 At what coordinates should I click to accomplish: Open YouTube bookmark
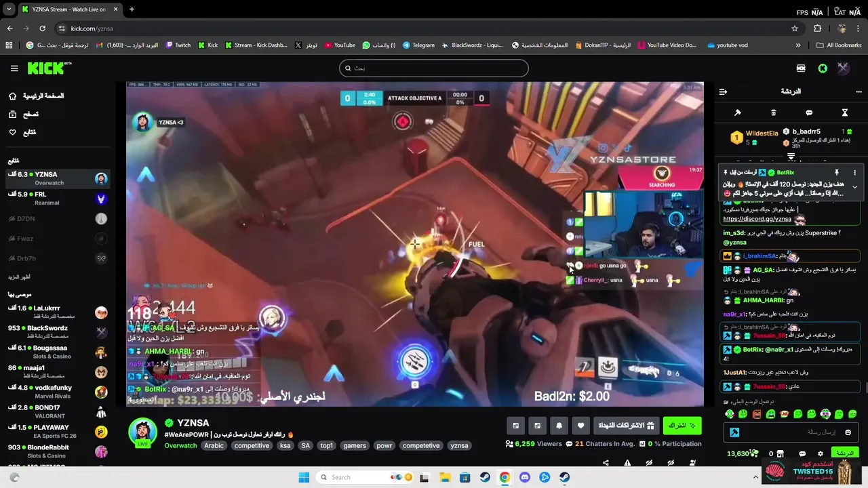click(340, 45)
